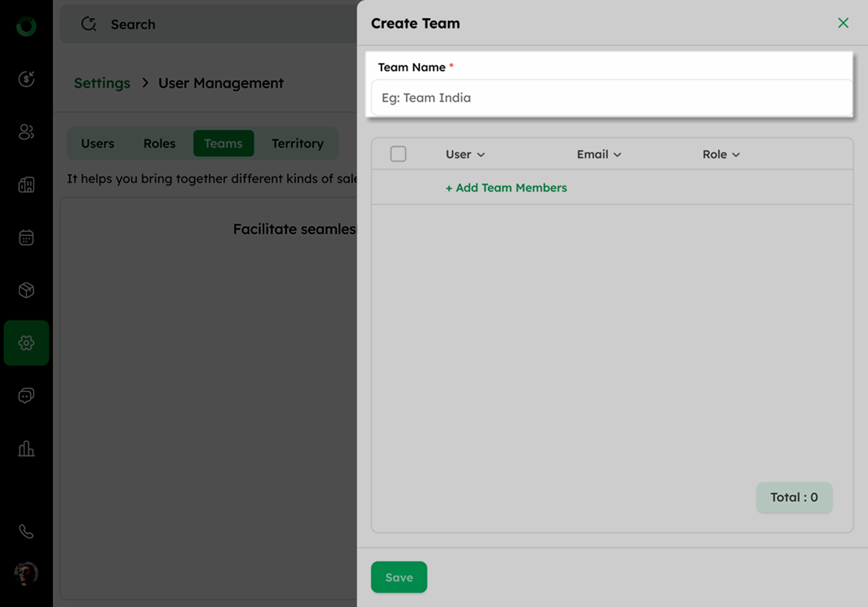
Task: Open the chat messages icon
Action: [26, 395]
